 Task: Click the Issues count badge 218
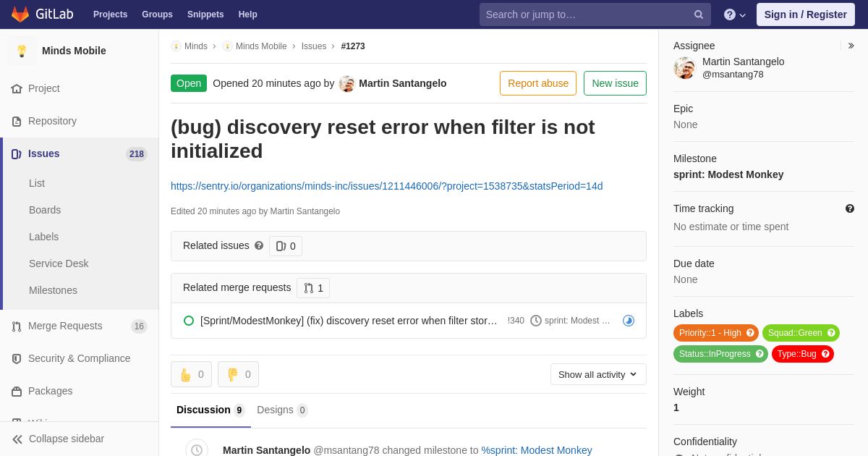[x=137, y=154]
